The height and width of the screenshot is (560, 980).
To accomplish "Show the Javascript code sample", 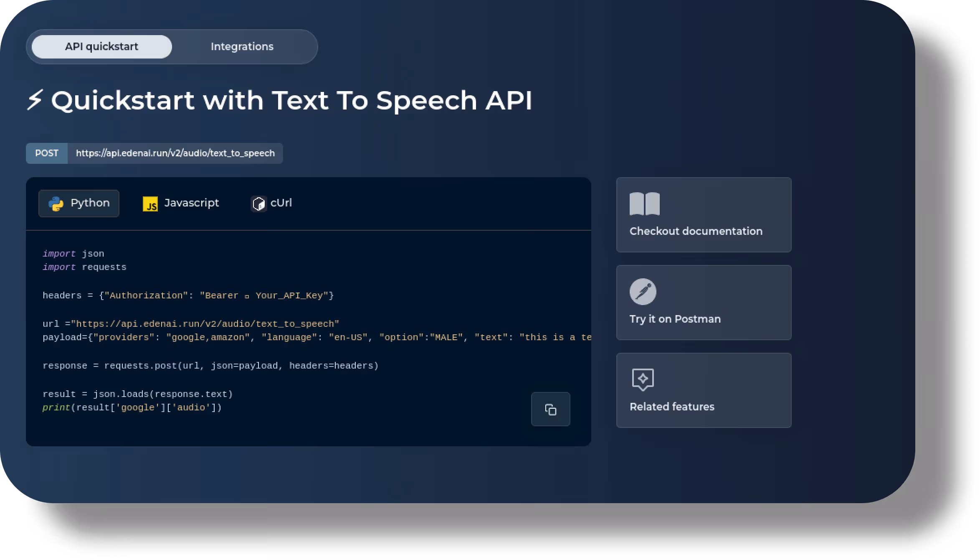I will (191, 203).
